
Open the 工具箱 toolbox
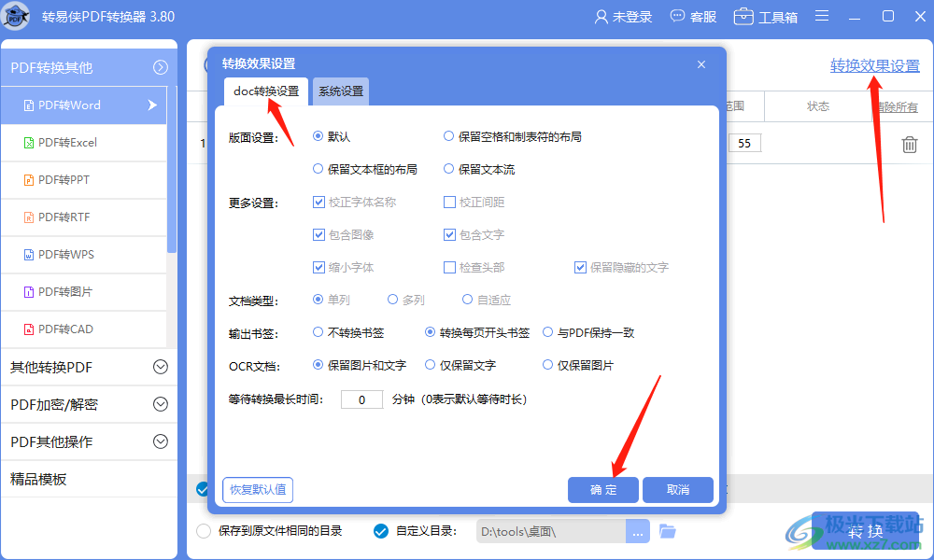(766, 16)
